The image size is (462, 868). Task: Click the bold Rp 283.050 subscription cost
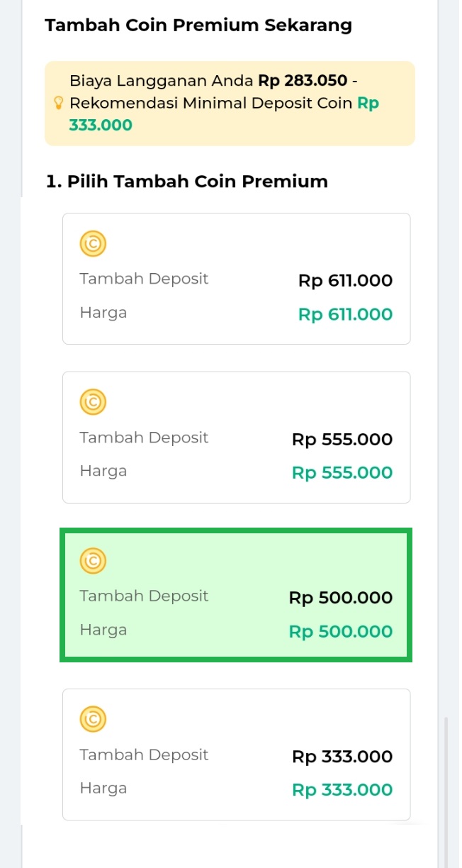[303, 81]
